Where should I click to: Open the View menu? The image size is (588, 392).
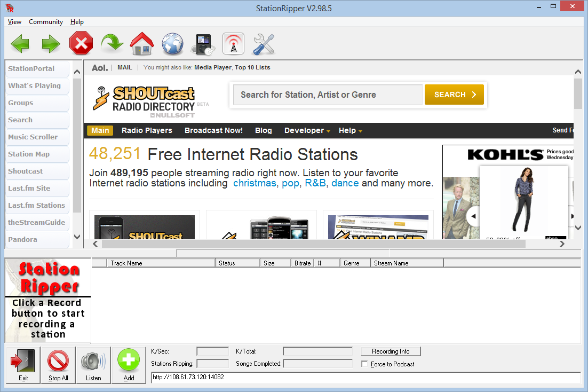14,22
